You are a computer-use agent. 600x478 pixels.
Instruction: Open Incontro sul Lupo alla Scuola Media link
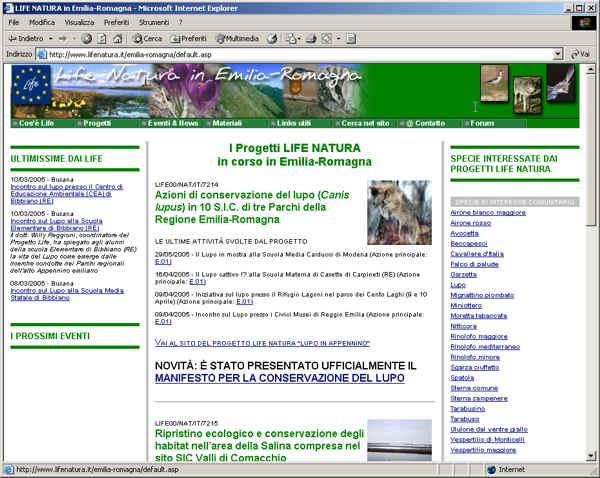(x=67, y=294)
